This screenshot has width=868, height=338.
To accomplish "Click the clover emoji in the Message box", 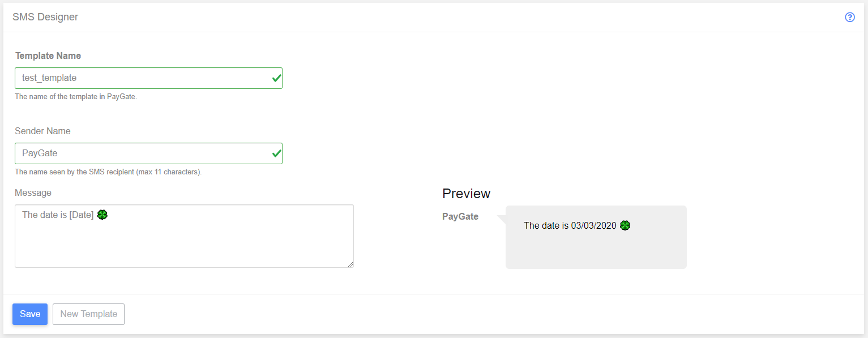I will [102, 215].
